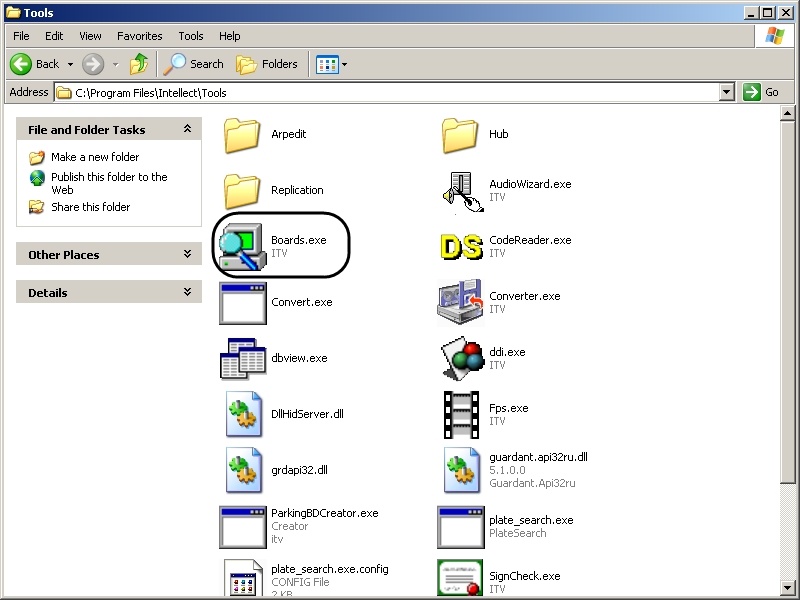Select the Arpedit folder
The width and height of the screenshot is (800, 600).
241,135
